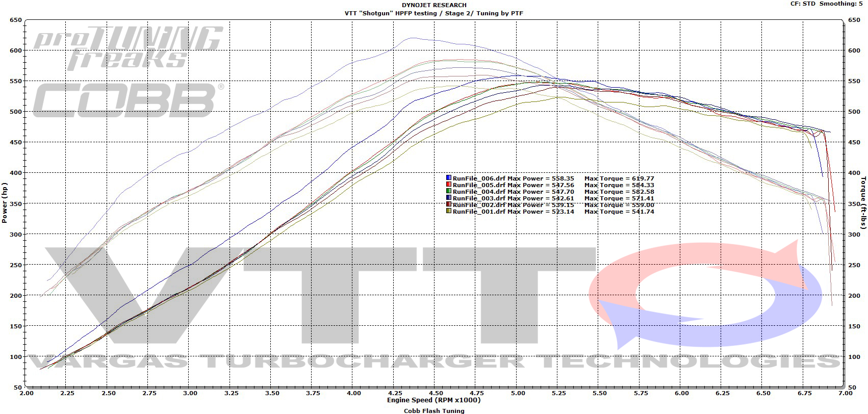Click the 4.00 tick on RPM axis

353,393
